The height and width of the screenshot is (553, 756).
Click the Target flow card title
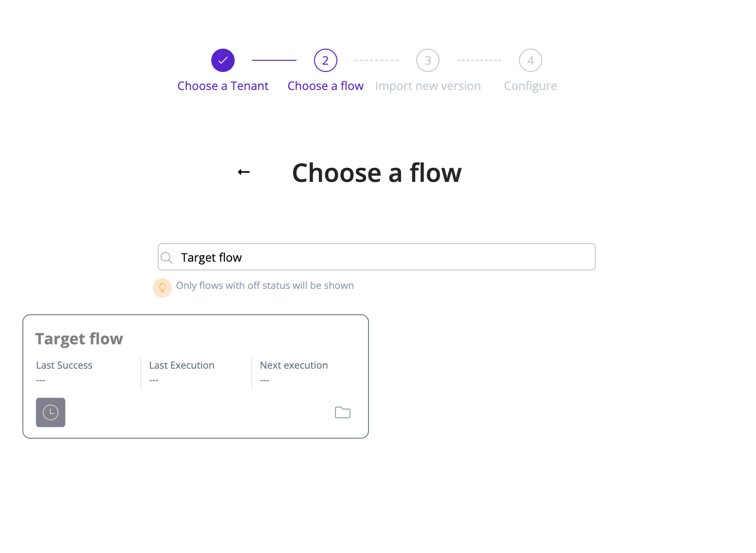click(x=79, y=339)
